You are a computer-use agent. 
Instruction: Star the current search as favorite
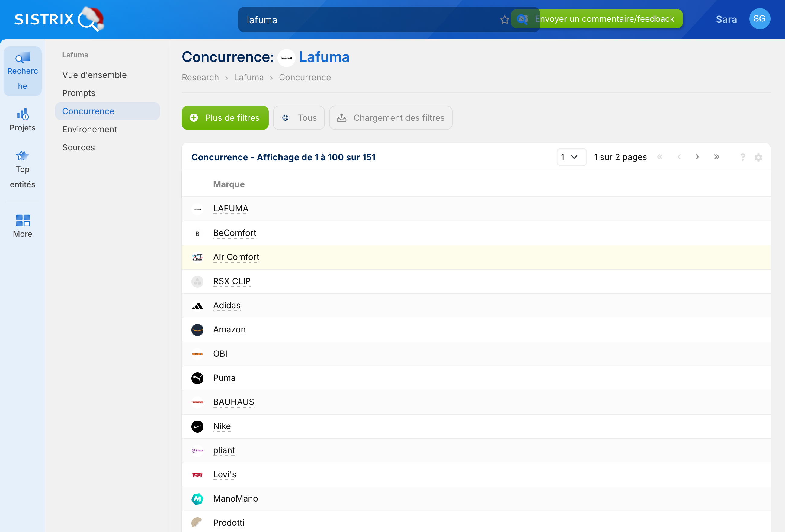coord(505,19)
